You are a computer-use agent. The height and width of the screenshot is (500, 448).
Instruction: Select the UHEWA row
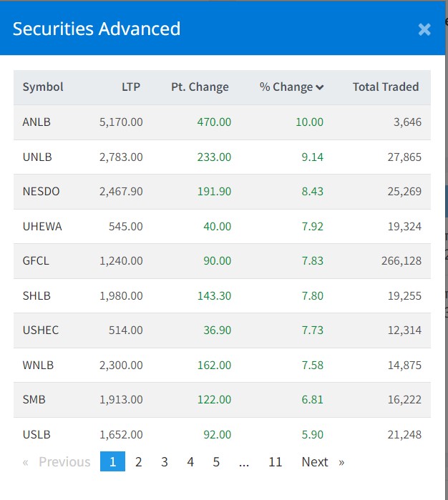42,227
